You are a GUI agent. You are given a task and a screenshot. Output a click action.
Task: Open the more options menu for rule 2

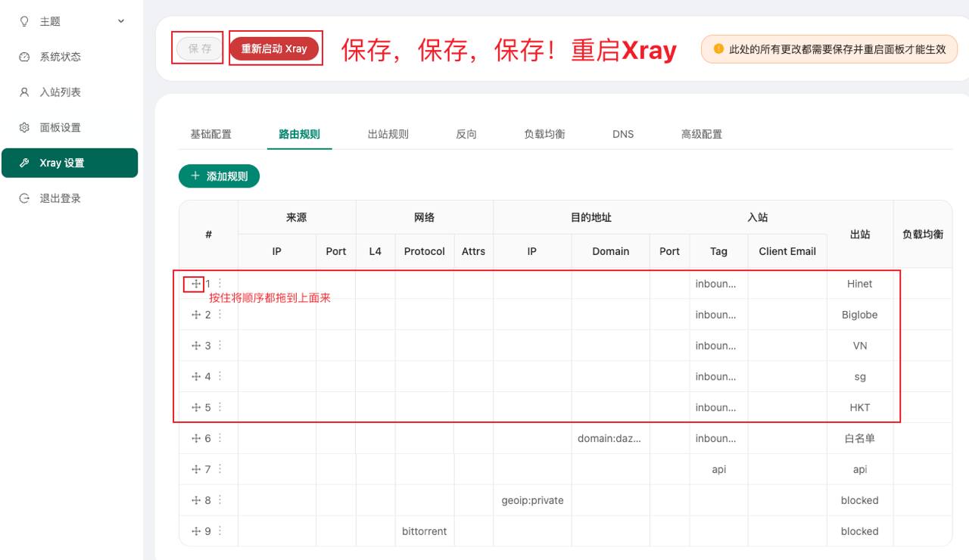(x=220, y=315)
